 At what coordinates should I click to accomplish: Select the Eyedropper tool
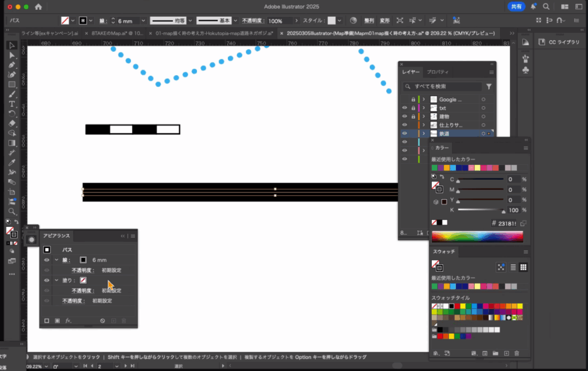tap(11, 163)
